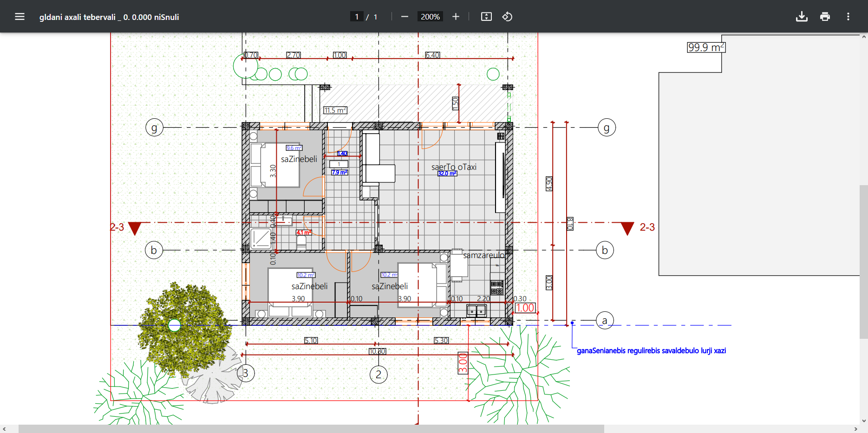Click the '2.70' dimension label

pyautogui.click(x=294, y=55)
